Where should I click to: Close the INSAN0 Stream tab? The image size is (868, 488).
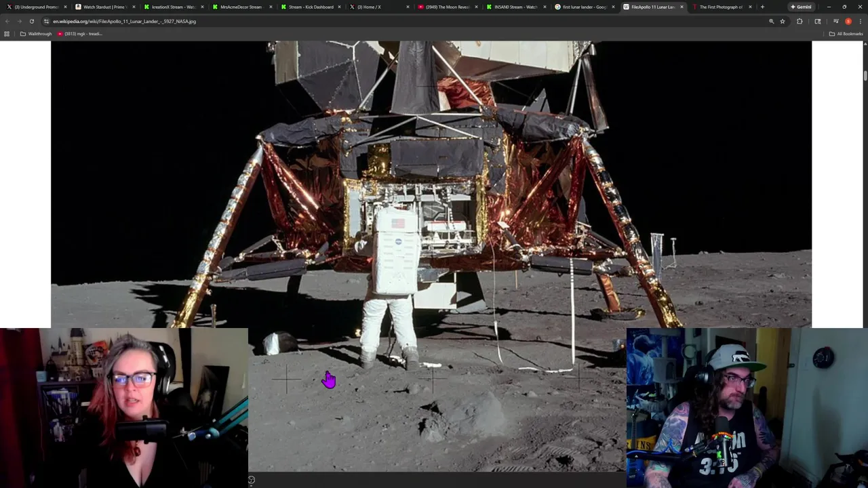tap(545, 7)
